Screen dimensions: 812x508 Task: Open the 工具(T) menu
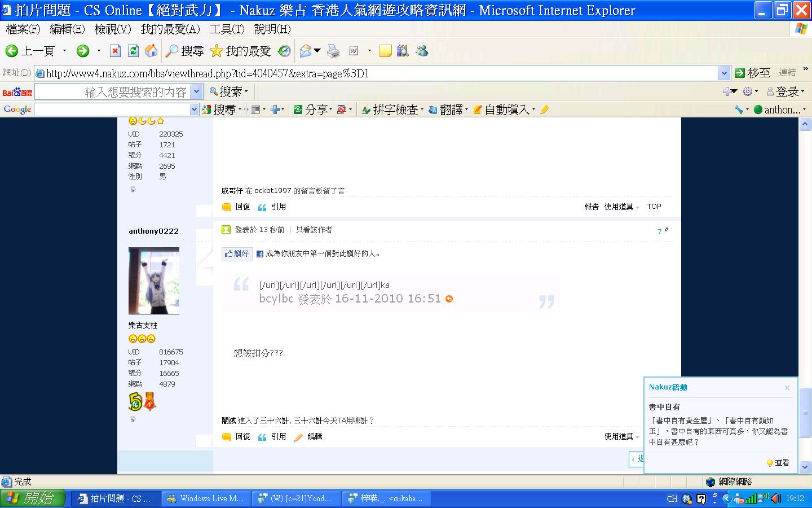coord(227,29)
